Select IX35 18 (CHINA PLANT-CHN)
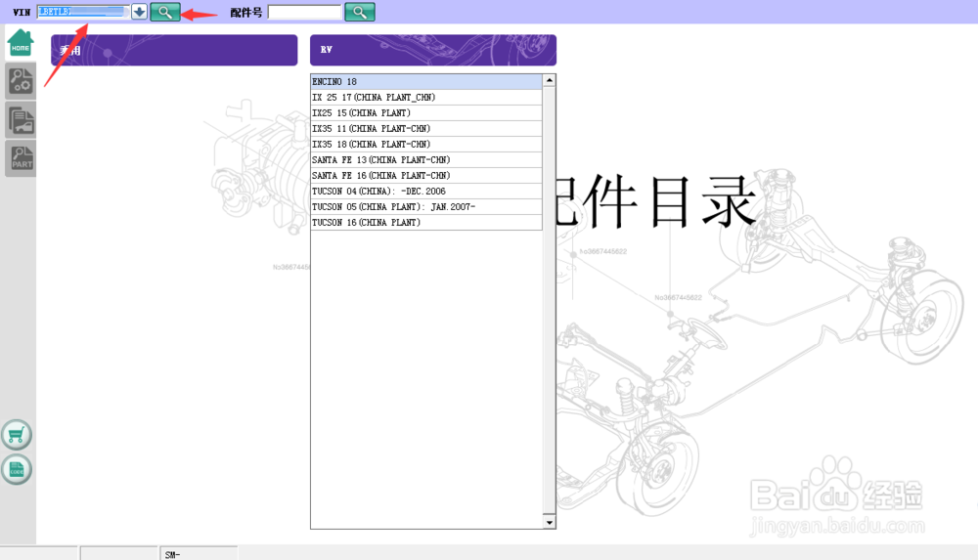This screenshot has height=560, width=978. click(x=426, y=144)
